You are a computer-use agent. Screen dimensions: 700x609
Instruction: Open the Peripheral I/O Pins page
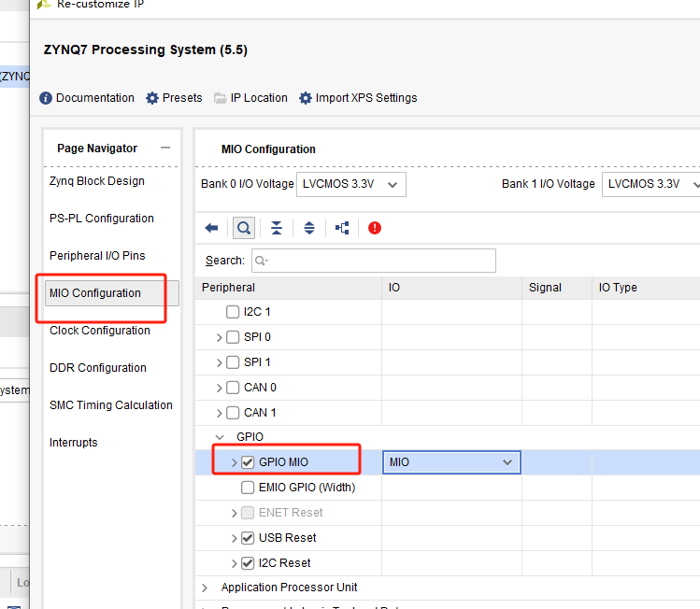click(97, 256)
